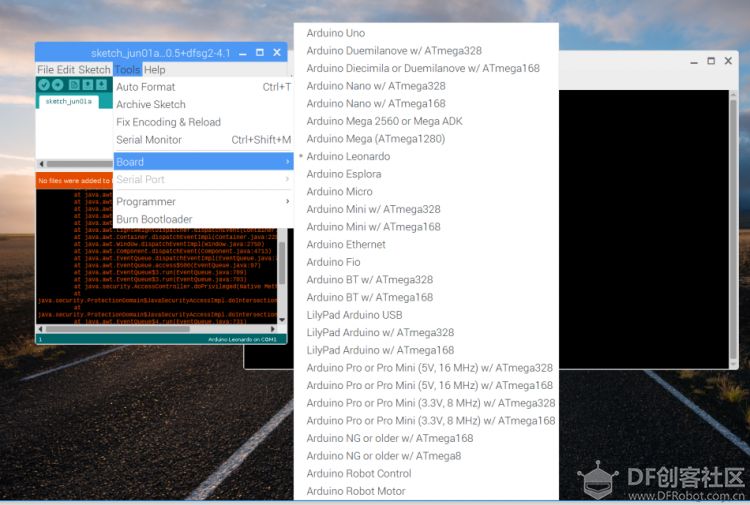Select Arduino Uno board

(426, 33)
